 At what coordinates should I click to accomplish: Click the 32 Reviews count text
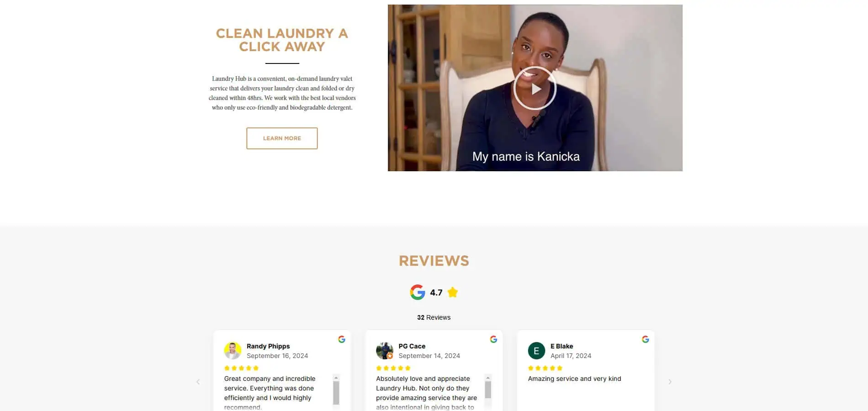click(x=434, y=317)
